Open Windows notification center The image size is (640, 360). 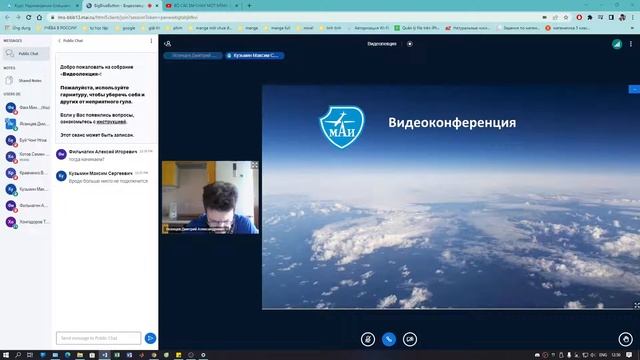(629, 355)
